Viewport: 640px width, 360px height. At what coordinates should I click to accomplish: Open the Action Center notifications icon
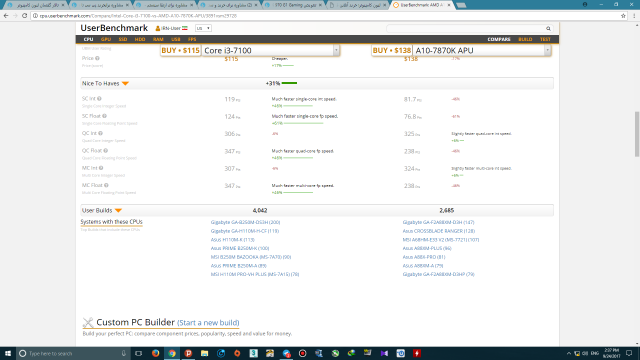tap(629, 353)
